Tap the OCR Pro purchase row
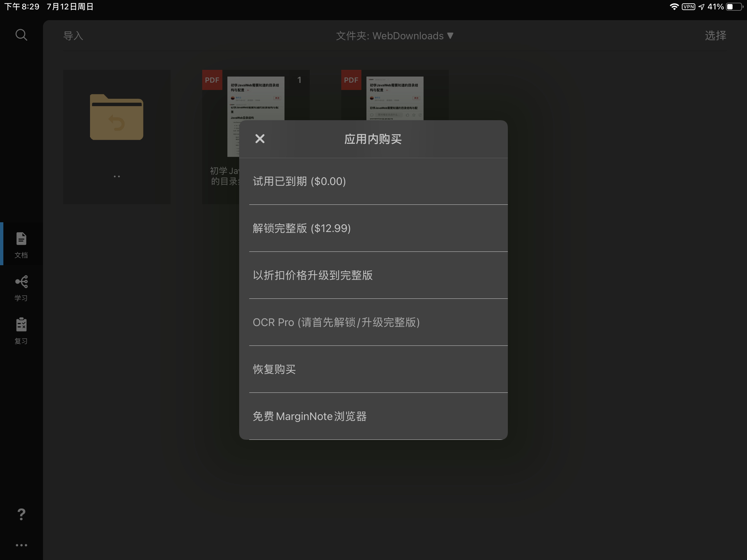747x560 pixels. (373, 322)
